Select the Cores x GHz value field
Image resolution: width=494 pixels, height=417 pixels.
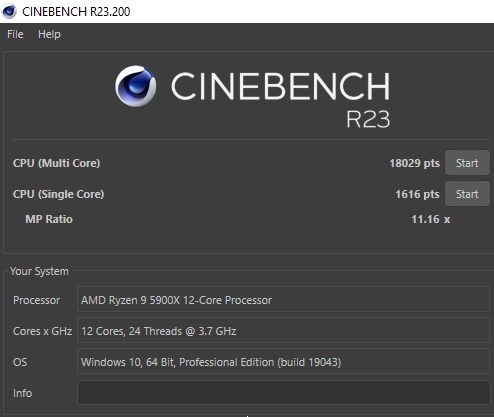coord(283,330)
